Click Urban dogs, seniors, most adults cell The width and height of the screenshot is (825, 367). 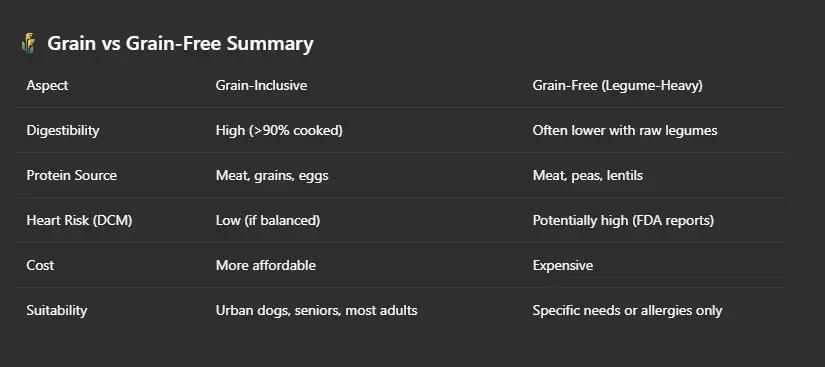coord(316,310)
